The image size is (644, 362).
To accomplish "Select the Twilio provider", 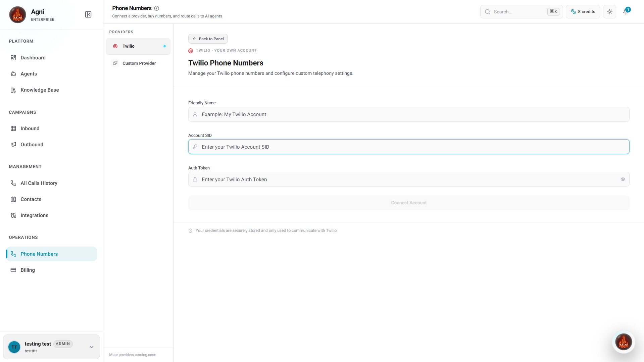I will pyautogui.click(x=138, y=46).
